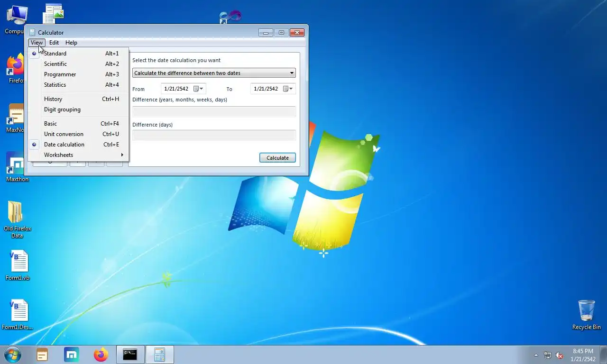607x364 pixels.
Task: Open the Form1.Designer file on desktop
Action: pos(18,315)
